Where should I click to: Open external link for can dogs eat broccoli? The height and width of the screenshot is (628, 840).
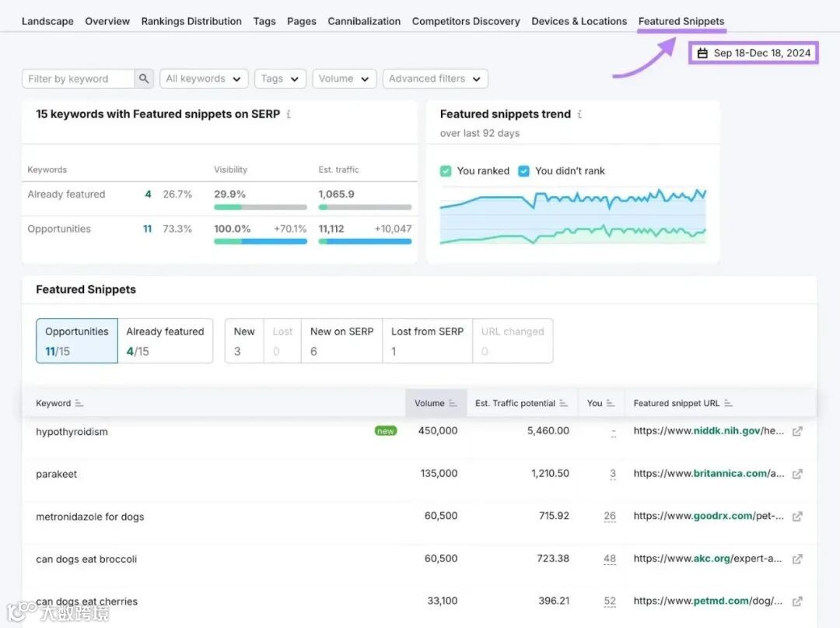(x=797, y=559)
